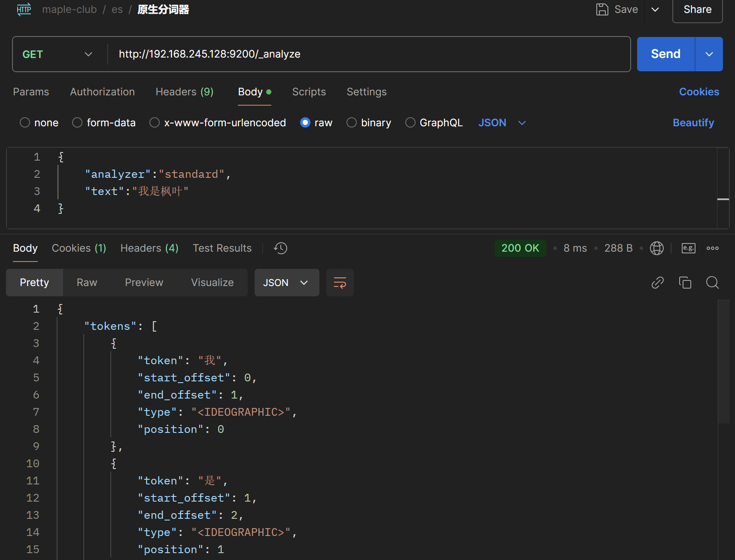The width and height of the screenshot is (735, 560).
Task: Go to the Scripts tab
Action: pos(309,92)
